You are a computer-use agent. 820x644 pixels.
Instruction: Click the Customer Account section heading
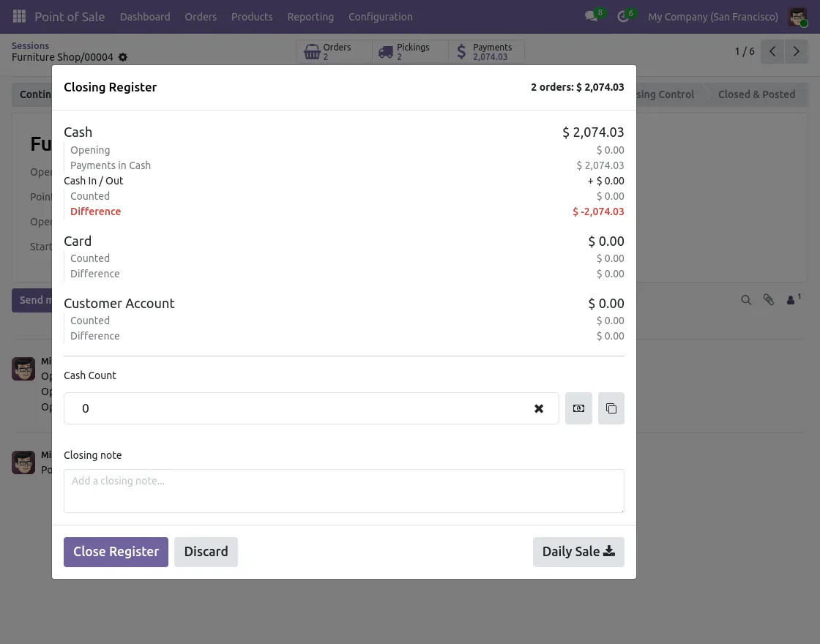pyautogui.click(x=119, y=304)
